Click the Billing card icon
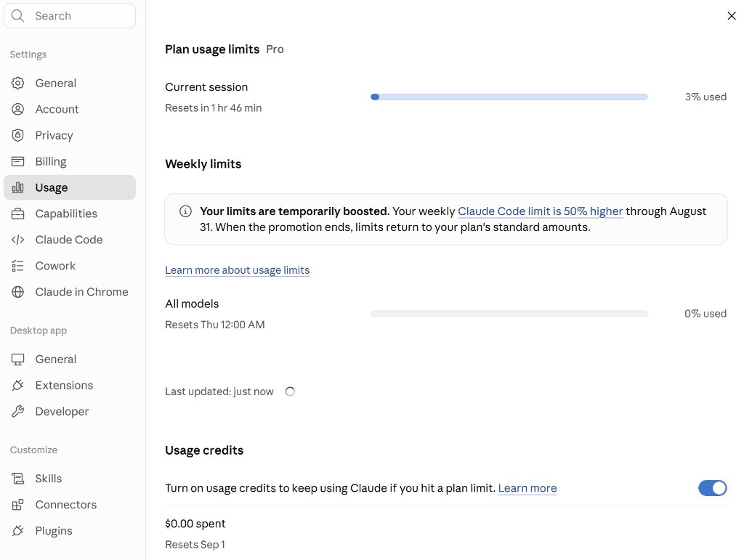 17,161
